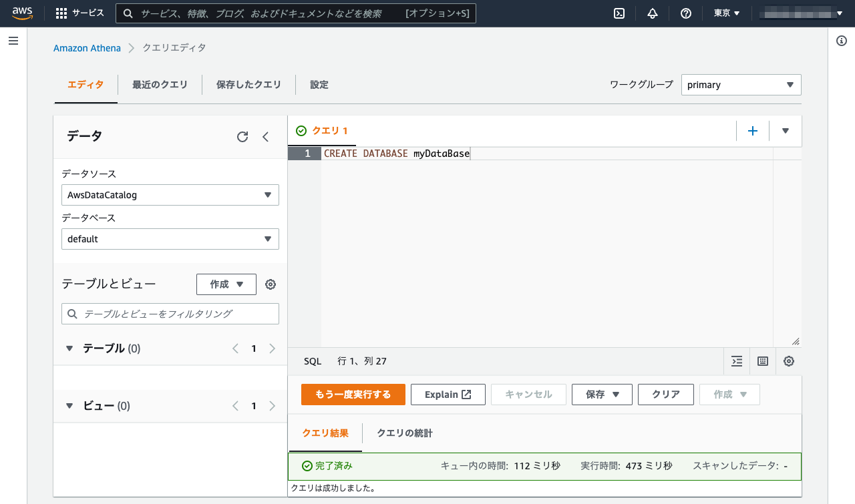Screen dimensions: 855x504
Task: Click line number 1 in gutter
Action: tap(308, 154)
